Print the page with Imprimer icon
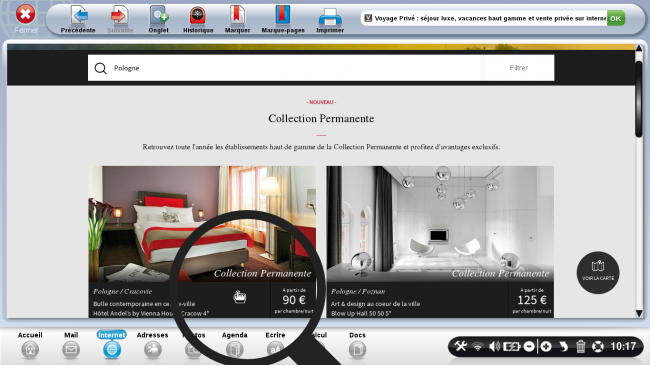Image resolution: width=650 pixels, height=365 pixels. [x=330, y=17]
